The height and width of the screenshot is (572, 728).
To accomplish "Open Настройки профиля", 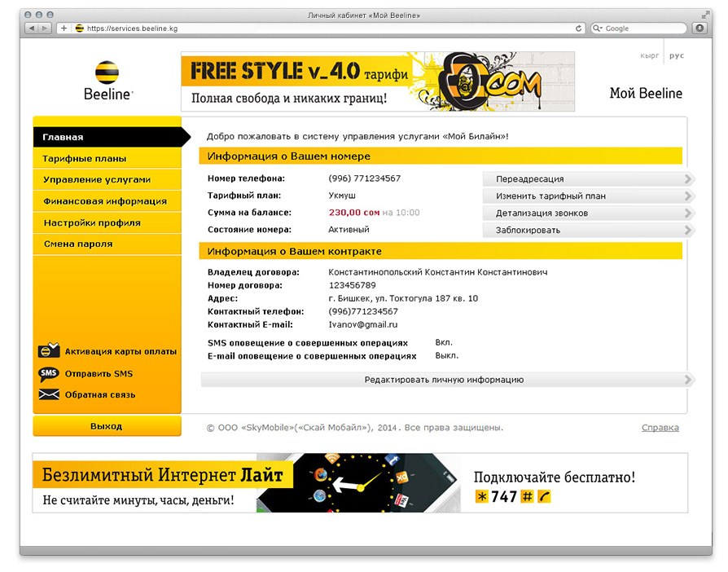I will click(107, 222).
